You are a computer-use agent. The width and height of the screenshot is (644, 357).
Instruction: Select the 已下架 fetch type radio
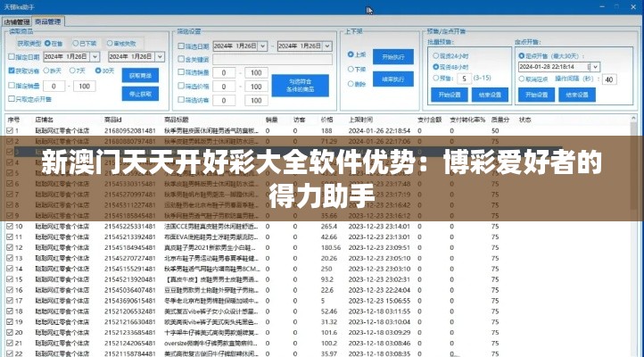click(x=76, y=43)
